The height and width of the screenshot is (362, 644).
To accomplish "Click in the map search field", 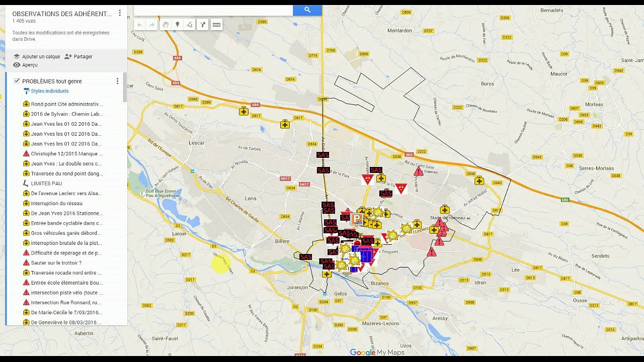I will [213, 10].
